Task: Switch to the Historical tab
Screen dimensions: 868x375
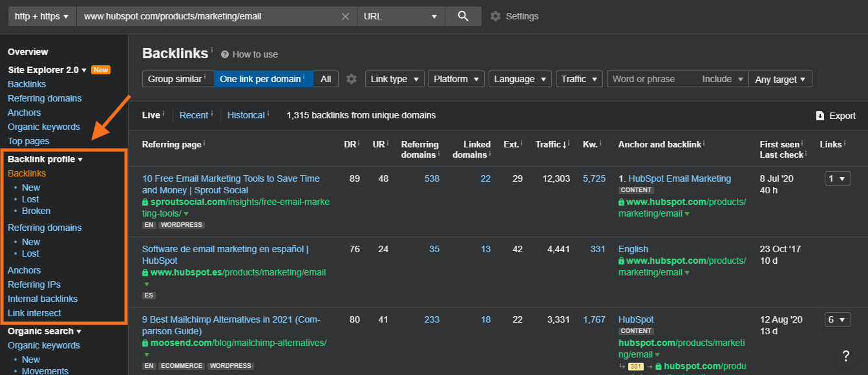Action: point(248,114)
